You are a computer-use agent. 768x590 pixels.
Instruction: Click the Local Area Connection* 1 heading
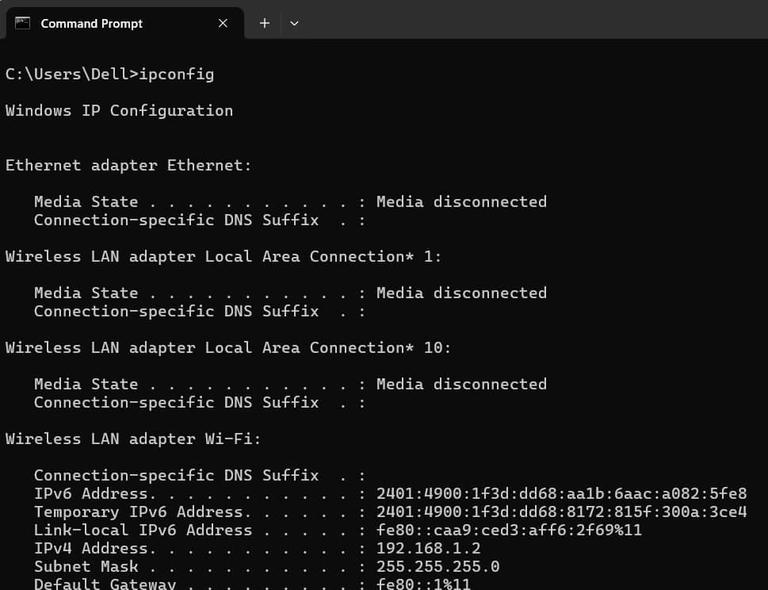[x=223, y=257]
